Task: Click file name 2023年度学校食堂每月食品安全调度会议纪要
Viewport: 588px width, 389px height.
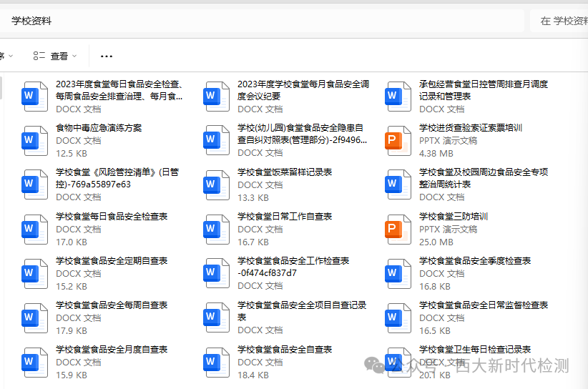Action: tap(303, 90)
